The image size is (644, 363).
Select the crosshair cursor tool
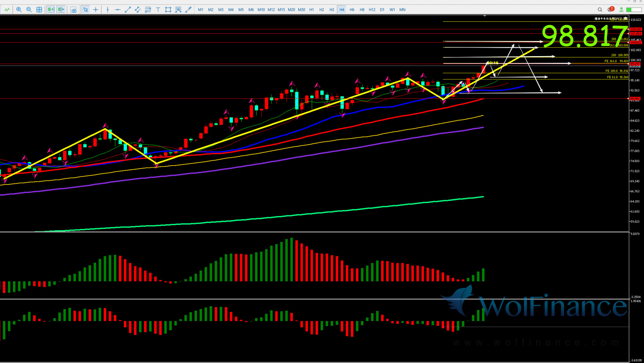[x=96, y=10]
